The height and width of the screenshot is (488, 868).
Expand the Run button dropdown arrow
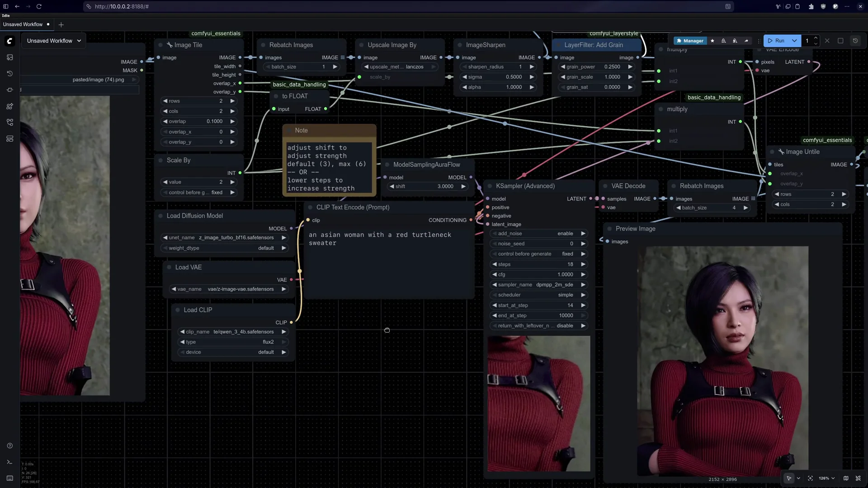[794, 41]
